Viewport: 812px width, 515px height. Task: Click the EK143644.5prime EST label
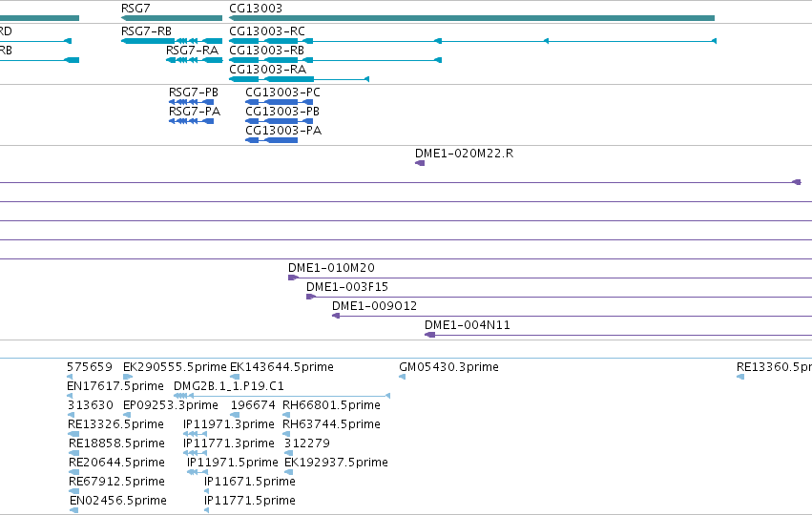point(281,367)
